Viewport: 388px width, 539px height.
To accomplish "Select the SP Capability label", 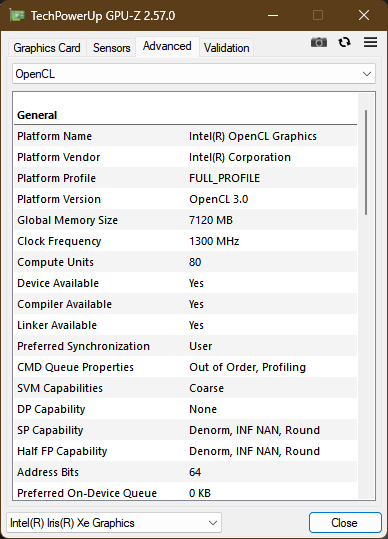I will click(50, 430).
